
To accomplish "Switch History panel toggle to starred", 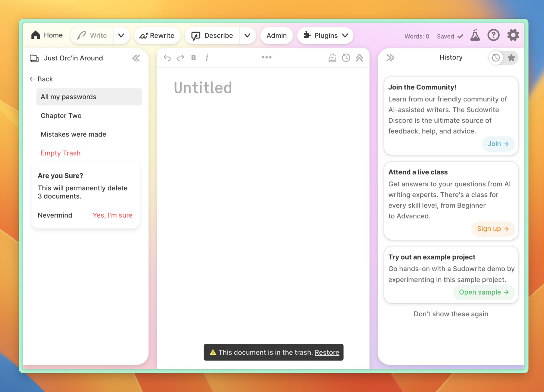I will click(511, 58).
